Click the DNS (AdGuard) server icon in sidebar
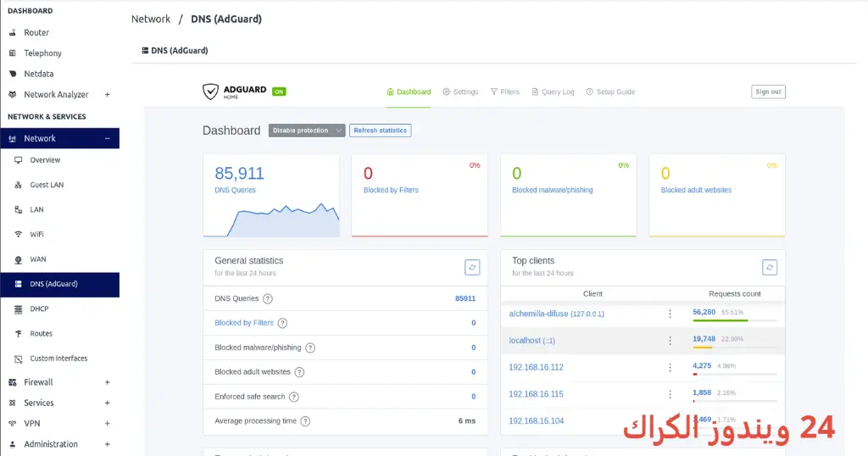The image size is (868, 456). (19, 284)
